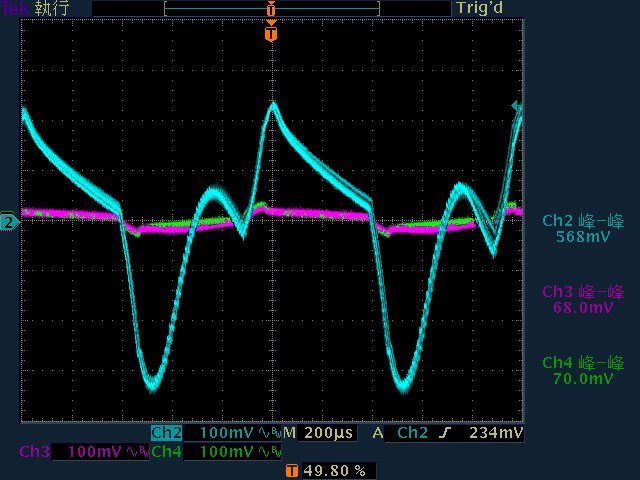
Task: Click the orange trigger position marker atop graticule
Action: 270,34
